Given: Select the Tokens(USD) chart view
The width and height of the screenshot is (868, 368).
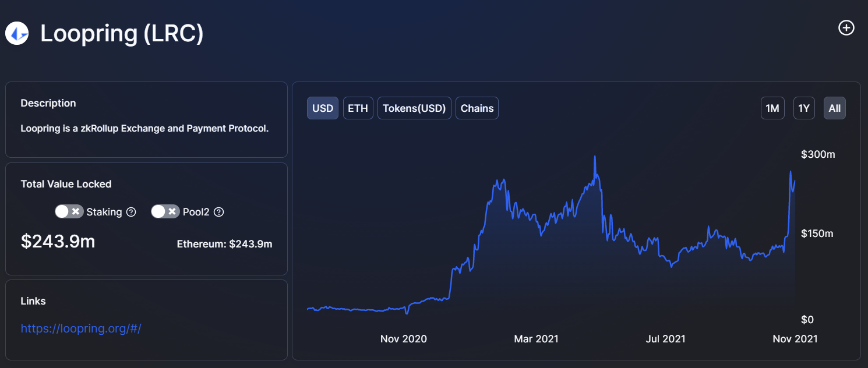Looking at the screenshot, I should [x=414, y=108].
